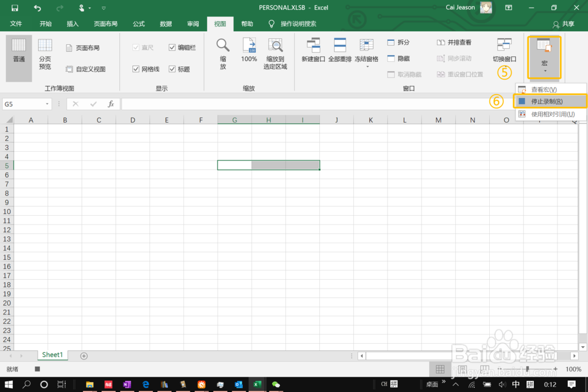Click the vertical scrollbar down arrow
Viewport: 588px width, 392px height.
coord(583,347)
